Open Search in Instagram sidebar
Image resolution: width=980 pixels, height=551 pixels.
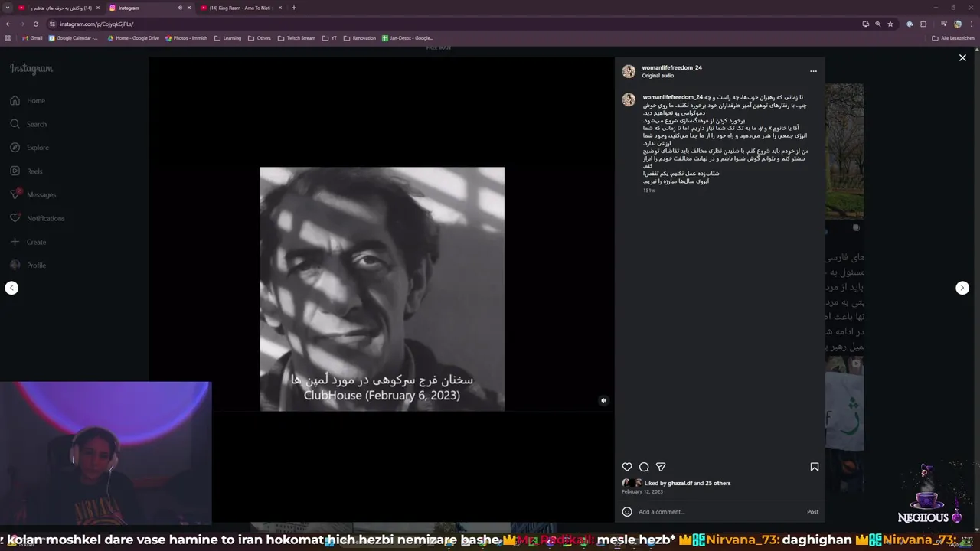click(28, 124)
